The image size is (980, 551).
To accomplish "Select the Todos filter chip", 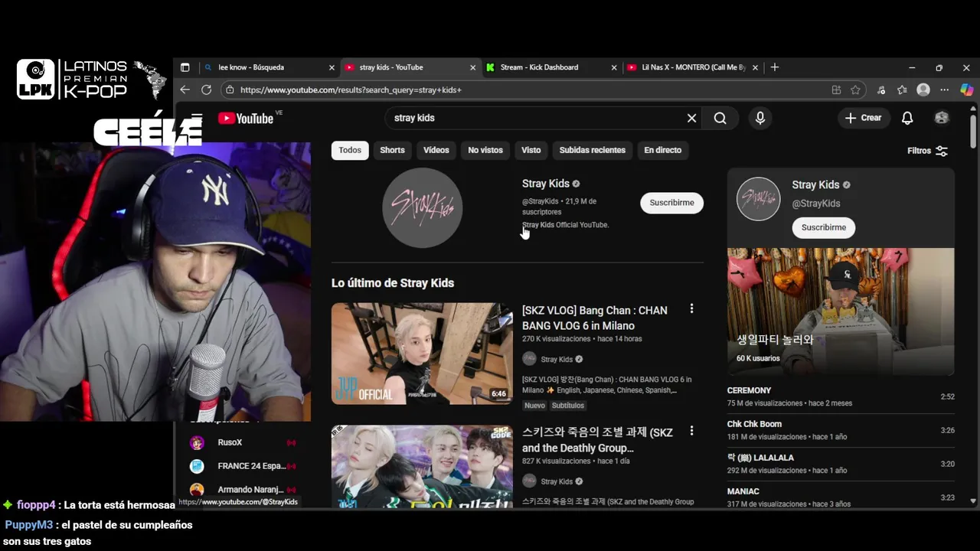I will pos(350,150).
